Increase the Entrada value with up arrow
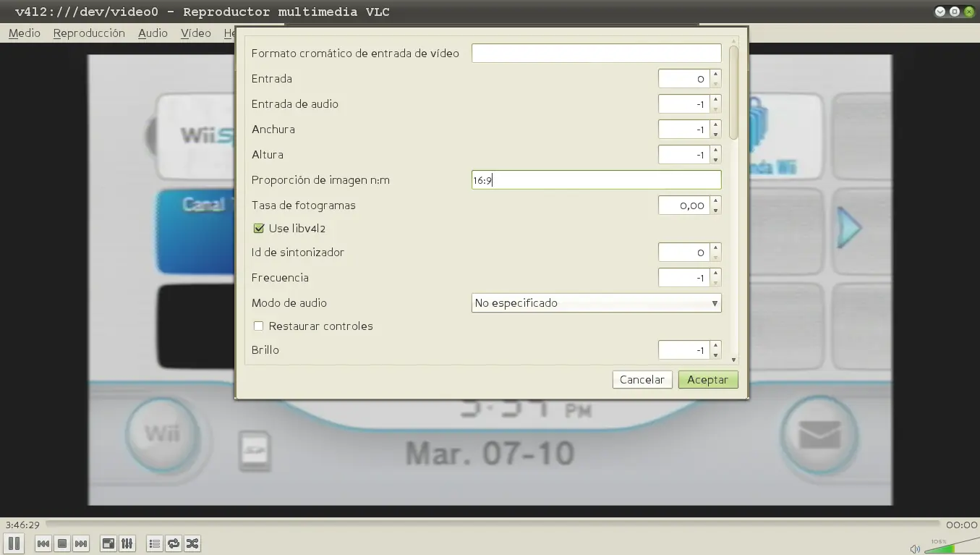Screen dimensions: 980x555 [x=715, y=74]
